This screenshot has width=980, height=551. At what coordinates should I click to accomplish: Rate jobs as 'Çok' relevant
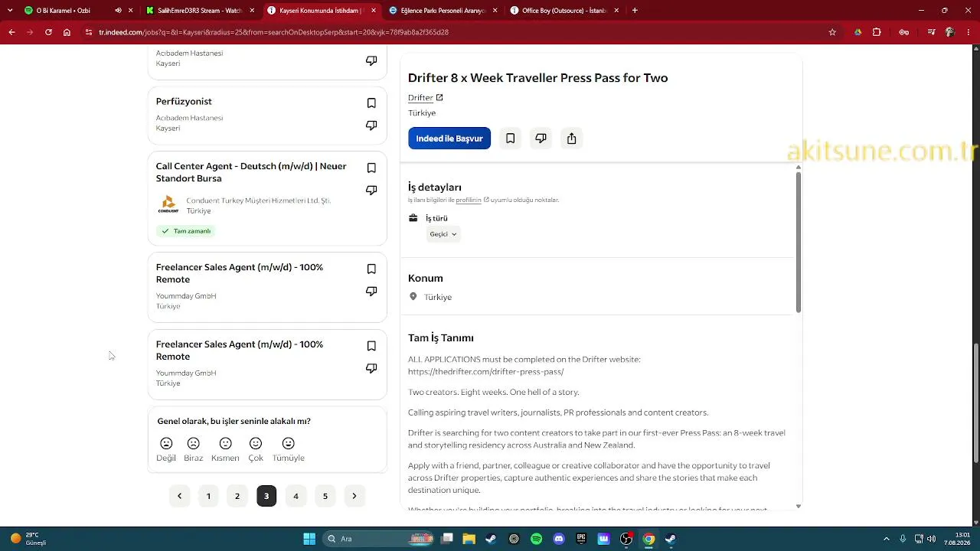256,449
